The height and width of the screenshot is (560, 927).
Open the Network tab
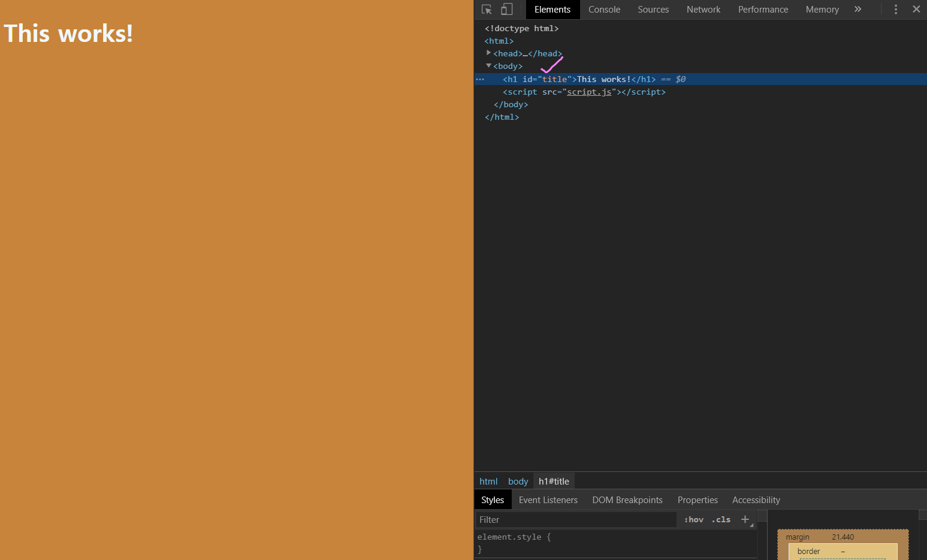tap(703, 10)
